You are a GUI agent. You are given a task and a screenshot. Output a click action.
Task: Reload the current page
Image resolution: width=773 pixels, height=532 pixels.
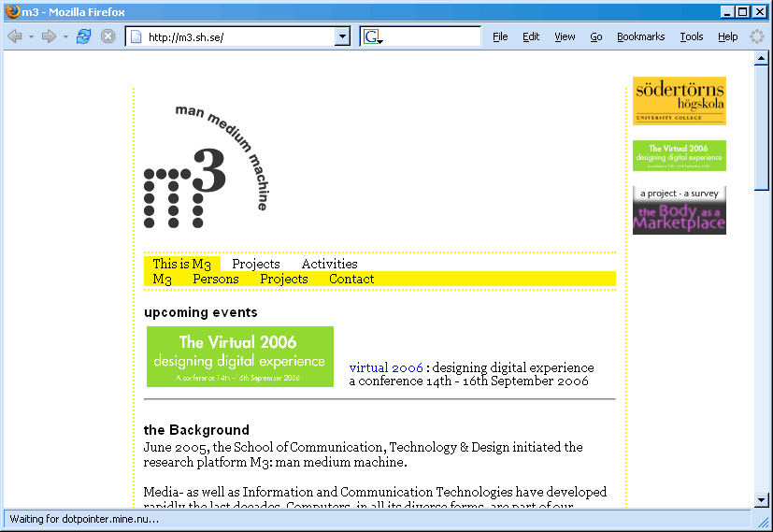[84, 36]
